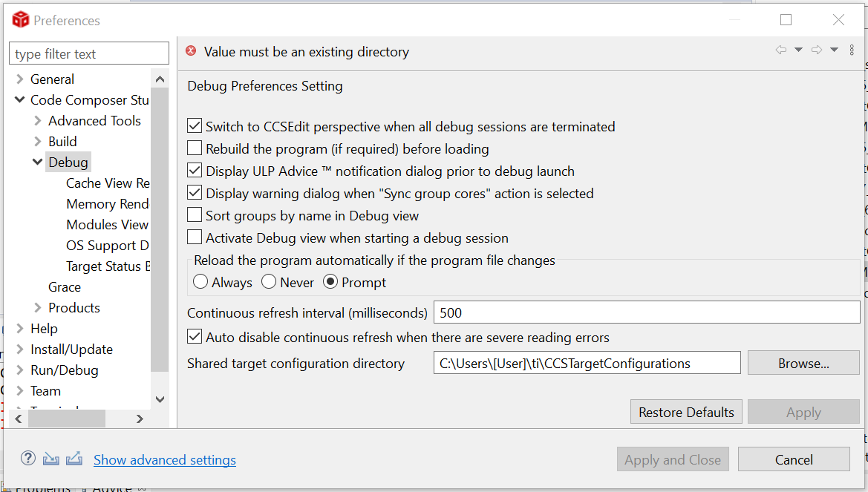
Task: Collapse the Debug tree node
Action: [38, 162]
